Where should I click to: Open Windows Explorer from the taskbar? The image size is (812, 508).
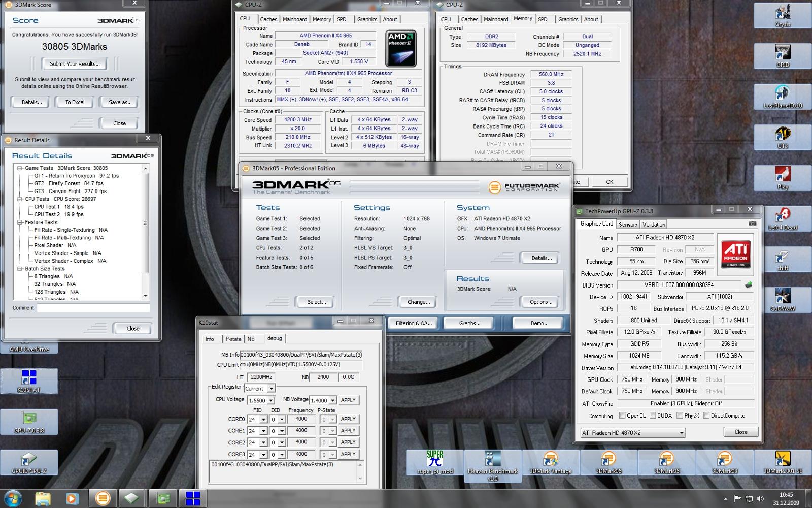(x=43, y=498)
